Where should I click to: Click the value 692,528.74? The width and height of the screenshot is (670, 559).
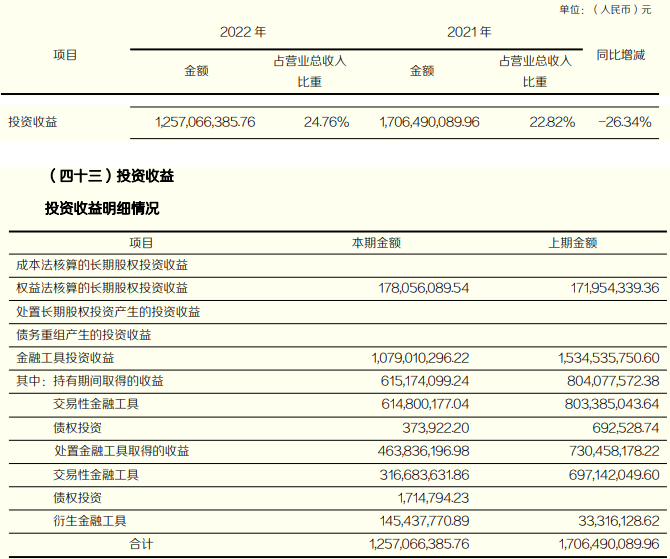pos(626,428)
